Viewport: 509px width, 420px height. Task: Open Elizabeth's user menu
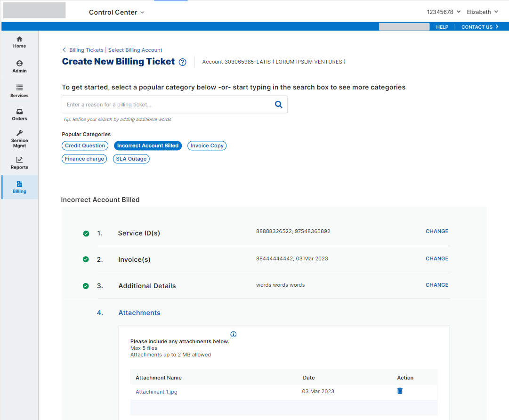482,12
